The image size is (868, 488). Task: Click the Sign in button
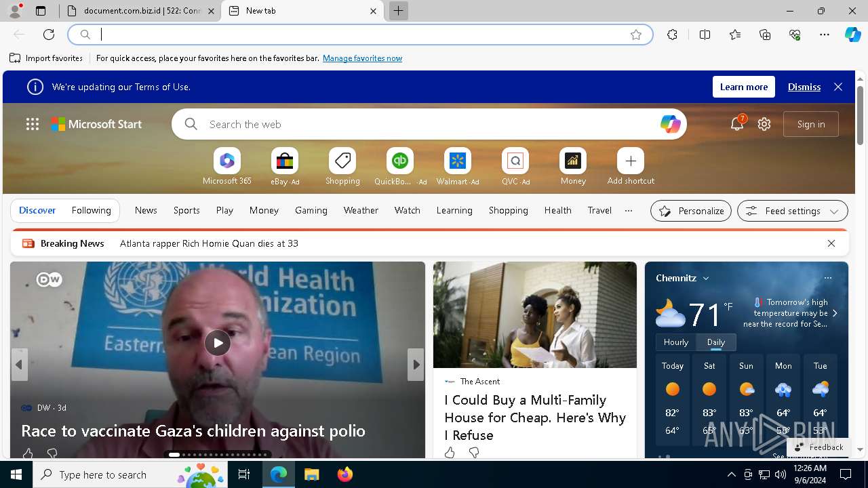point(811,124)
